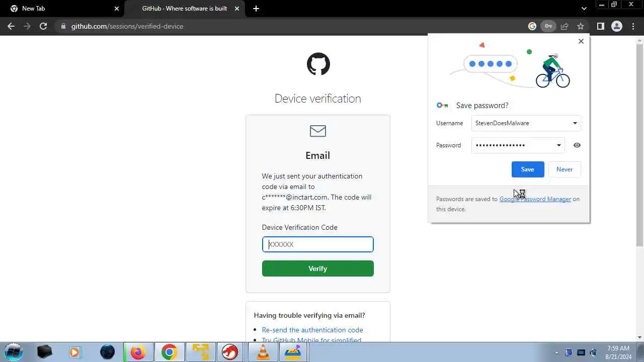The height and width of the screenshot is (362, 644).
Task: Reload the current page
Action: coord(43,26)
